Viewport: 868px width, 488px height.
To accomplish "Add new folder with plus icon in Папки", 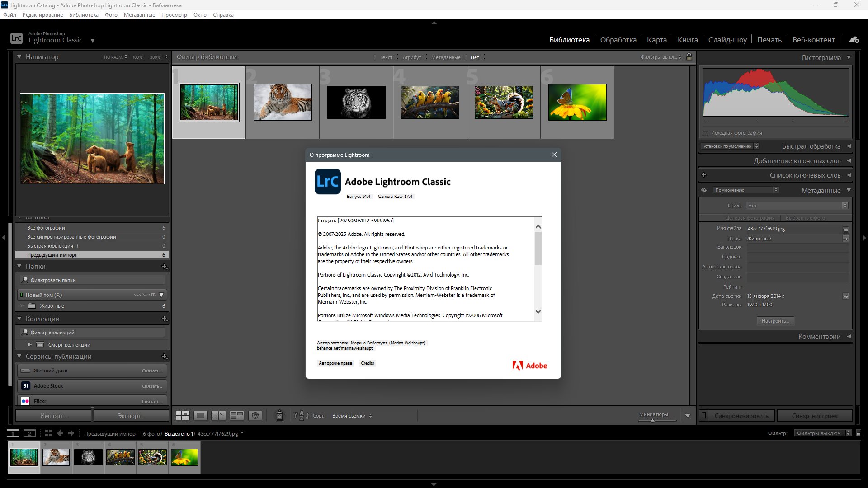I will click(165, 267).
